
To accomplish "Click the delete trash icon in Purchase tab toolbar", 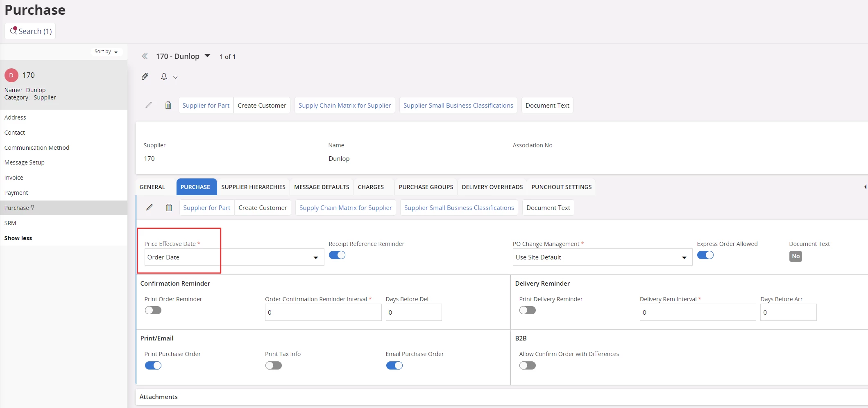I will pos(169,207).
